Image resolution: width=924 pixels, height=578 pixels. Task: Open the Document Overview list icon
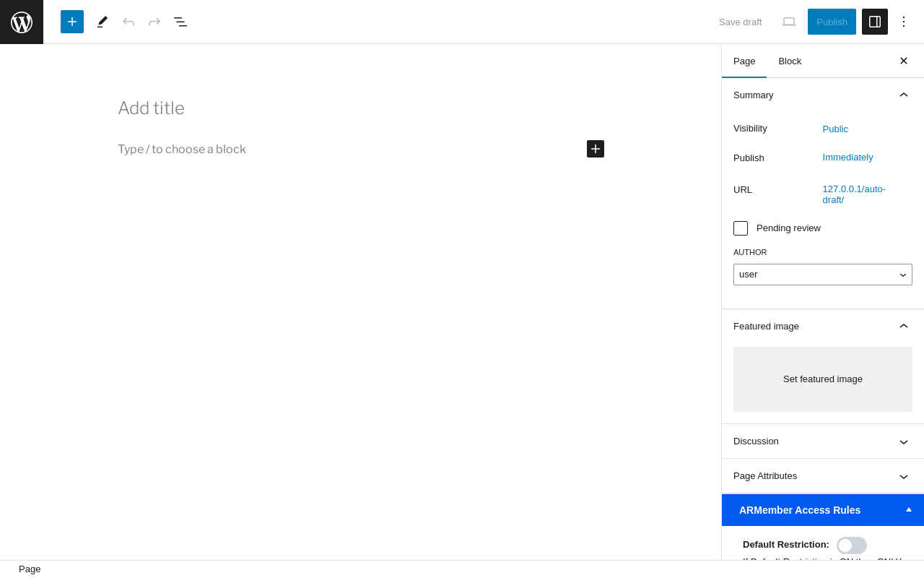[180, 22]
